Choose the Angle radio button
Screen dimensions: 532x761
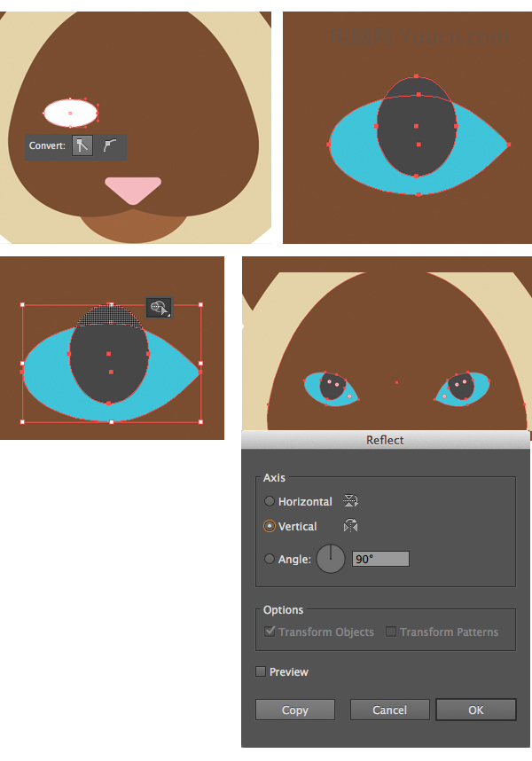[270, 559]
